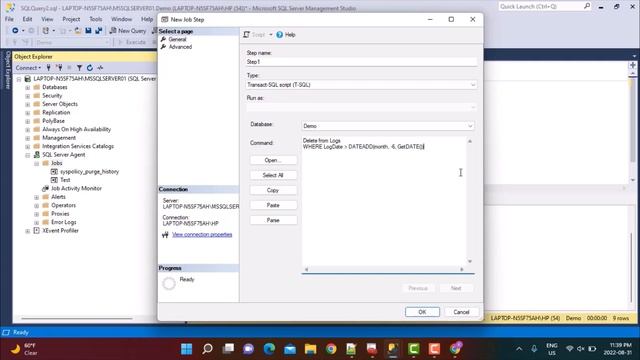Image resolution: width=640 pixels, height=360 pixels.
Task: Select Integration Services Catalogs folder
Action: 78,146
